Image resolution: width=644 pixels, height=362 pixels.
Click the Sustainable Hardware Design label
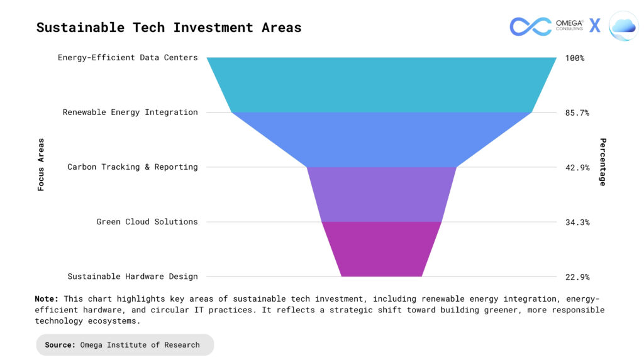[133, 277]
